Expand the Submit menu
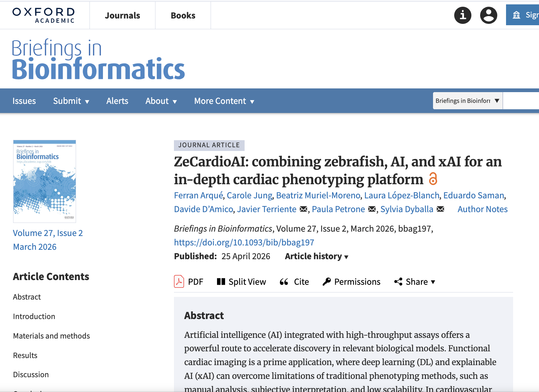539x392 pixels. (x=71, y=101)
